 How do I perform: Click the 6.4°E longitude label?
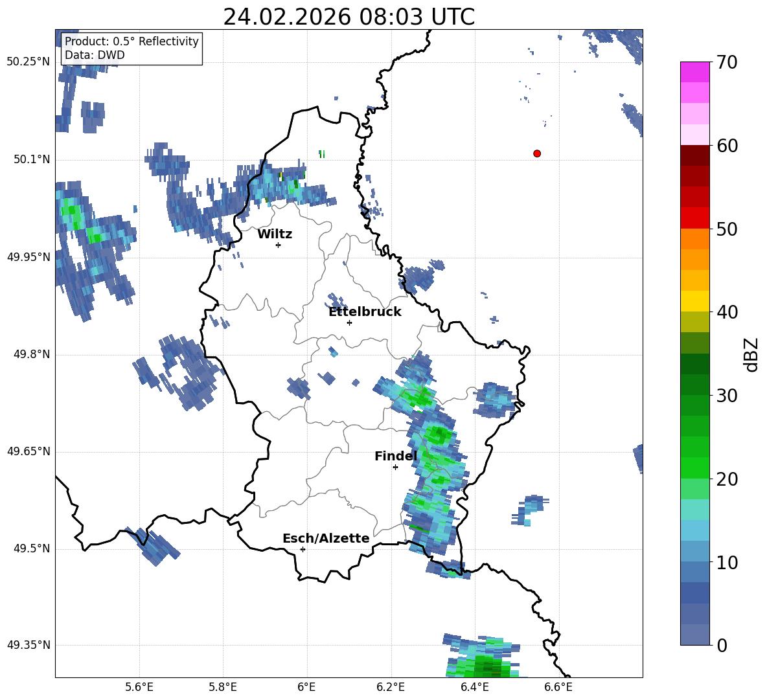point(474,687)
